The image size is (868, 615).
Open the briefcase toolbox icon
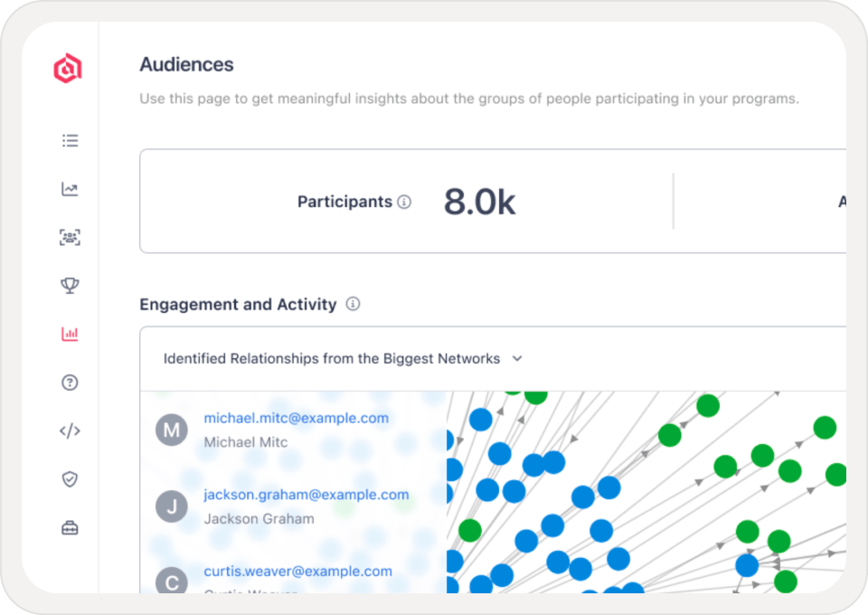[x=70, y=528]
